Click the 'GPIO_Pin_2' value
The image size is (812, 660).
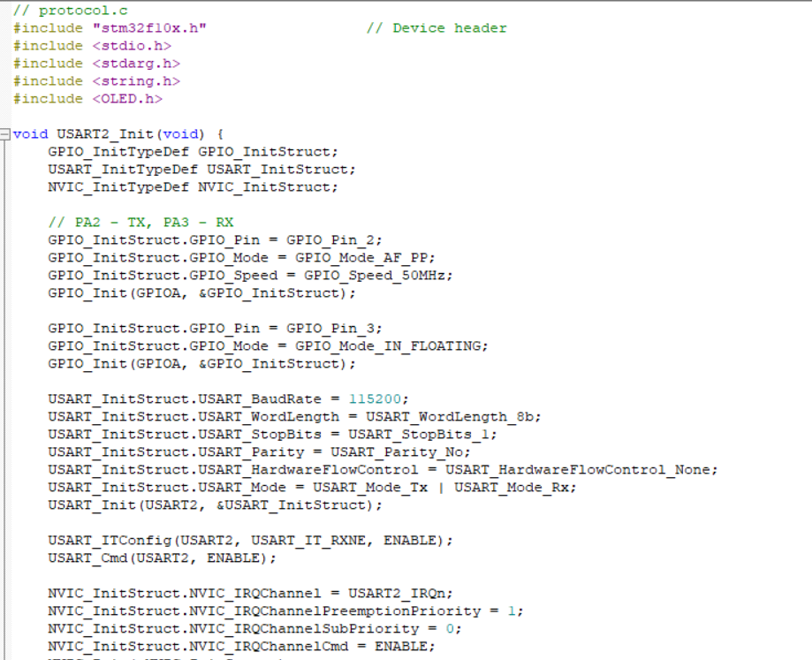click(330, 240)
